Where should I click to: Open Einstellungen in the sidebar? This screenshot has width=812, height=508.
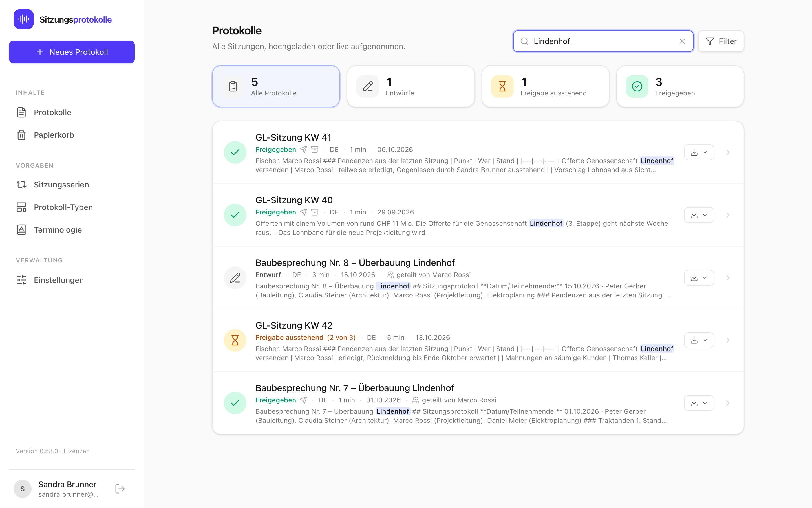72,280
